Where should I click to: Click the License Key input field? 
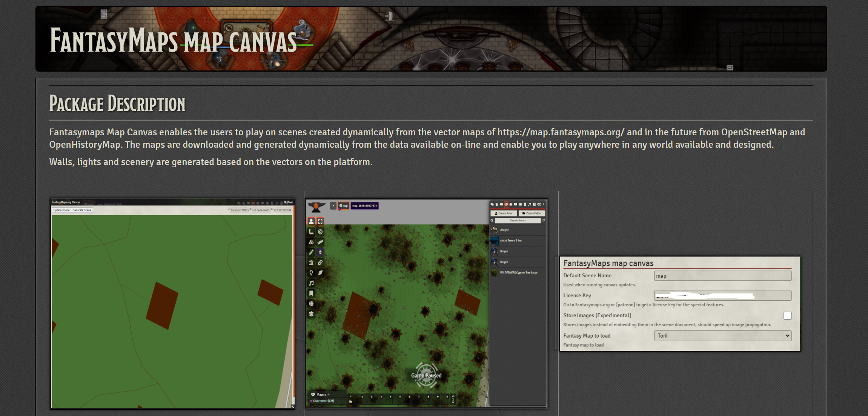(723, 295)
